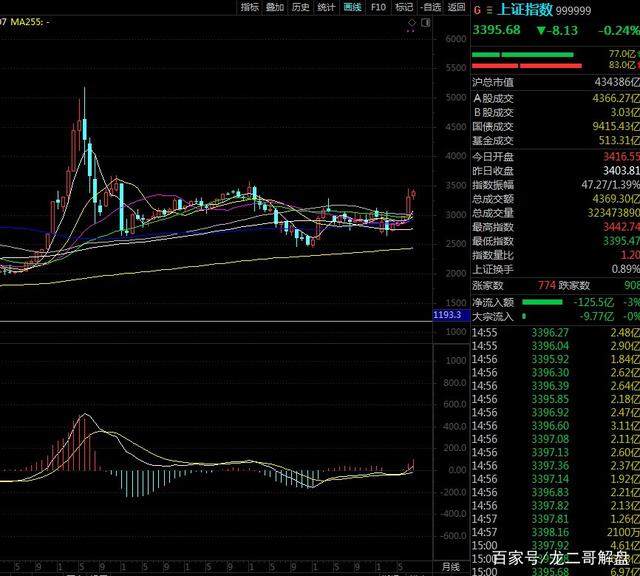Click the 上证换手 row label
This screenshot has height=576, width=640.
(493, 269)
